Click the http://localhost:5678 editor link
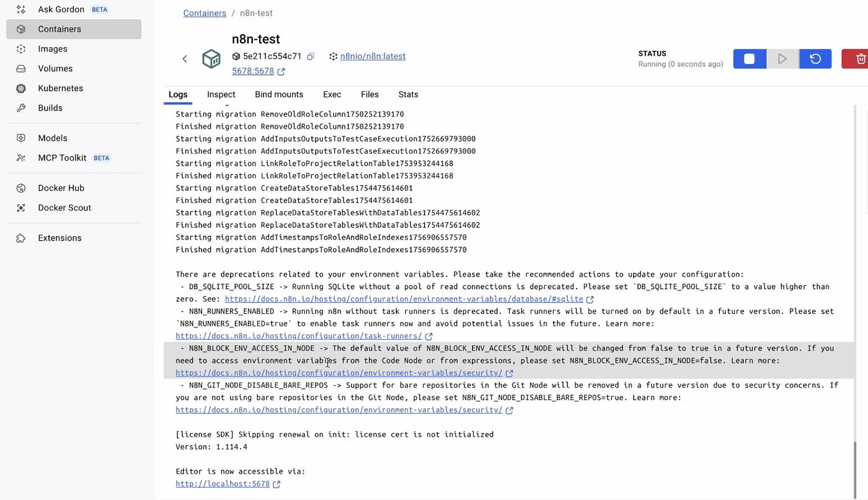The width and height of the screenshot is (868, 500). (x=223, y=484)
